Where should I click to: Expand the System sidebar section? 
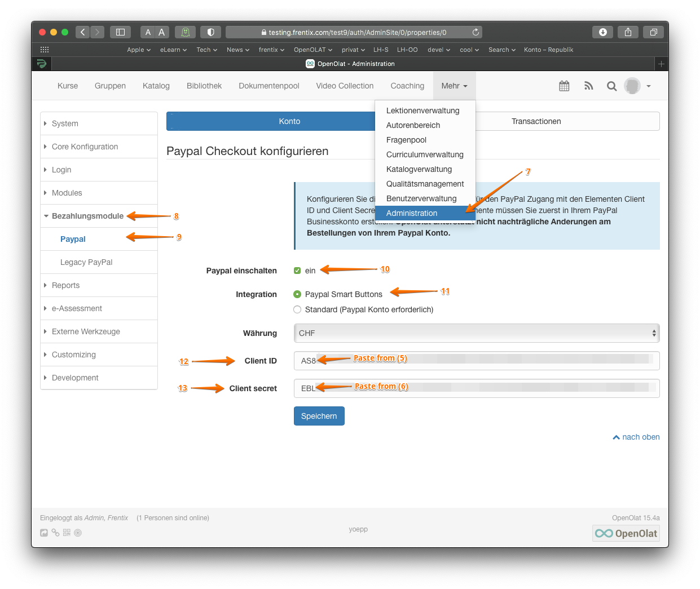(65, 123)
